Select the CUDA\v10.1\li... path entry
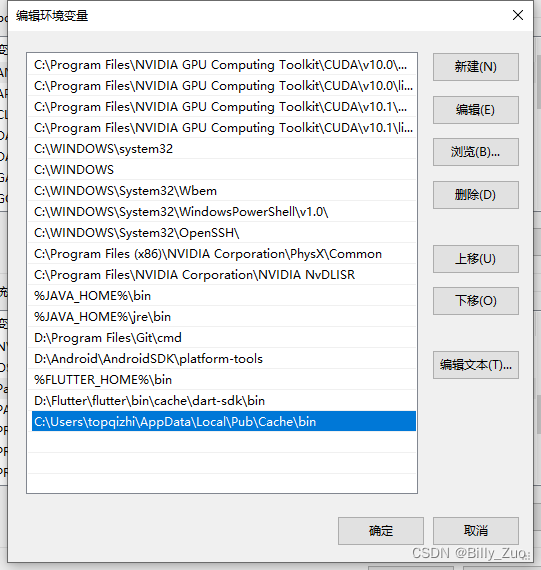Image resolution: width=541 pixels, height=570 pixels. click(222, 128)
